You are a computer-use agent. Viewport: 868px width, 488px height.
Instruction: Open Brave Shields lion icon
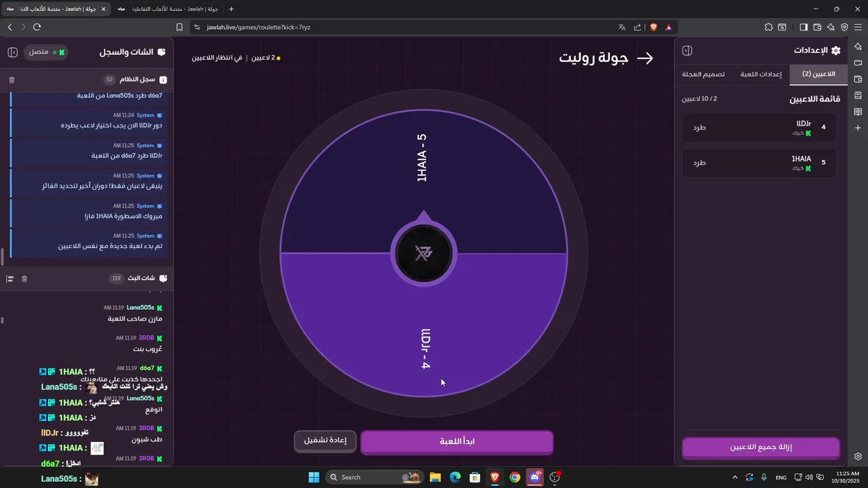pos(654,27)
